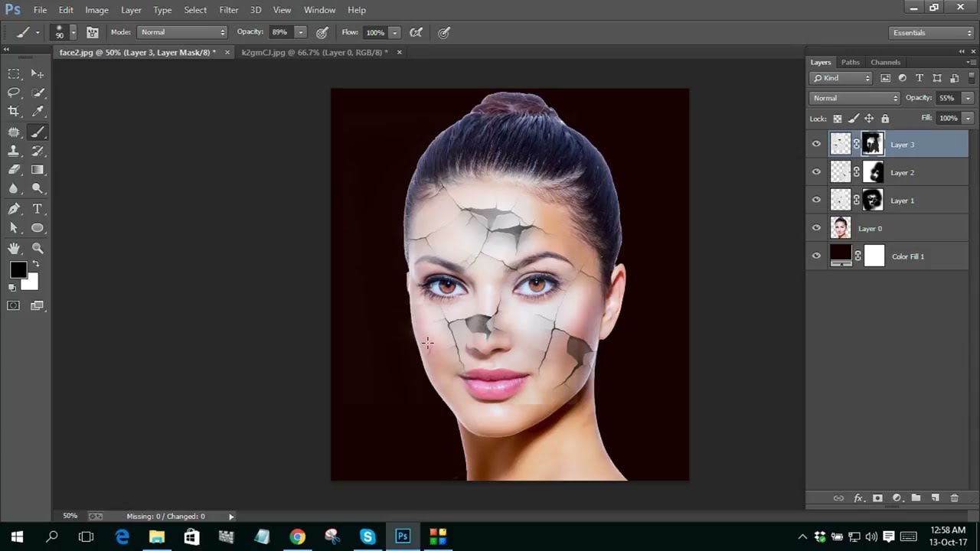Screen dimensions: 980x551
Task: Hide Layer 0 visibility eye
Action: (816, 228)
